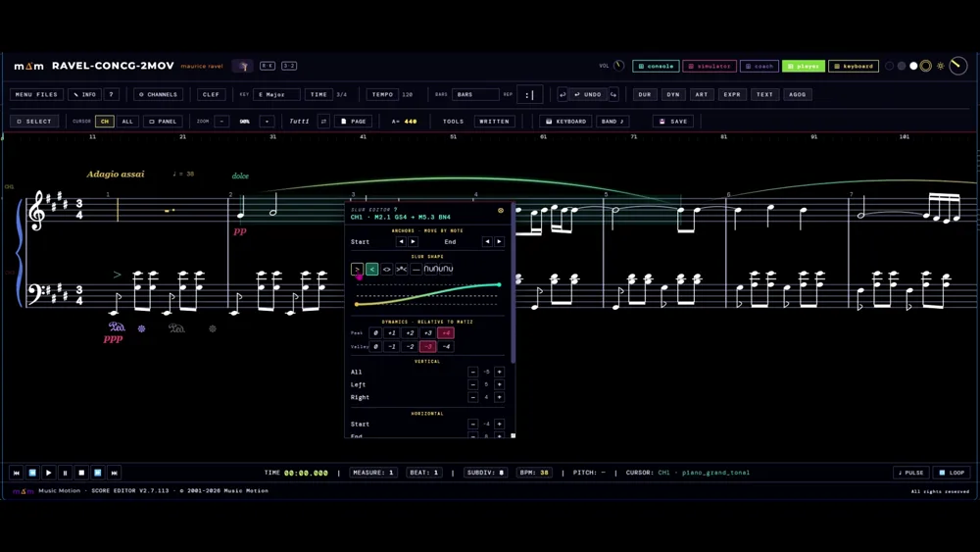This screenshot has height=552, width=980.
Task: Open the INFO panel
Action: [x=84, y=94]
